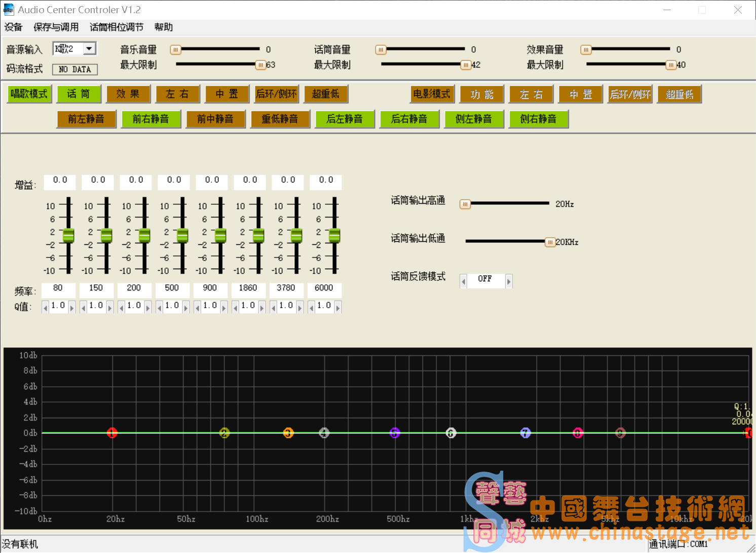This screenshot has width=756, height=553.
Task: Open the 设备 menu
Action: coord(13,27)
